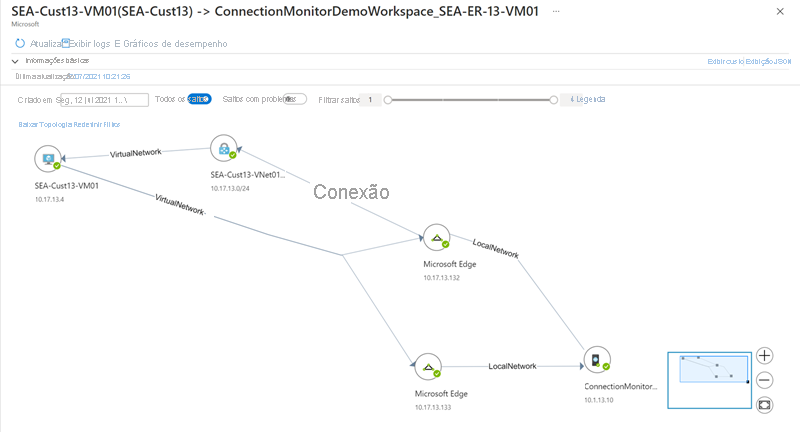Zoom out the topology with minus icon
The height and width of the screenshot is (432, 800).
click(x=764, y=380)
